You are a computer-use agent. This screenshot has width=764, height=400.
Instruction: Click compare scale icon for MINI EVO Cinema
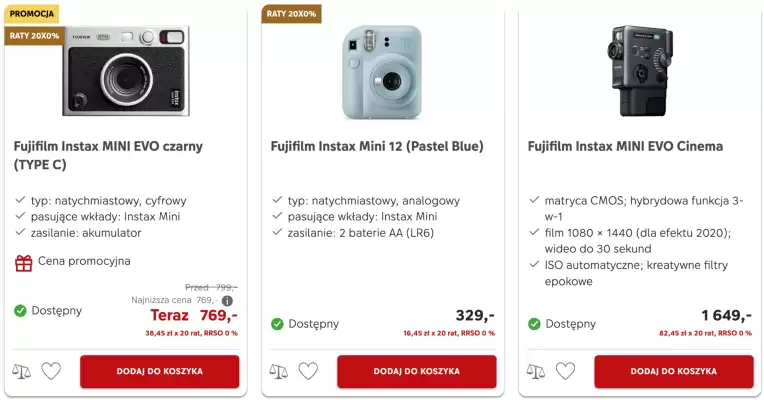[536, 371]
